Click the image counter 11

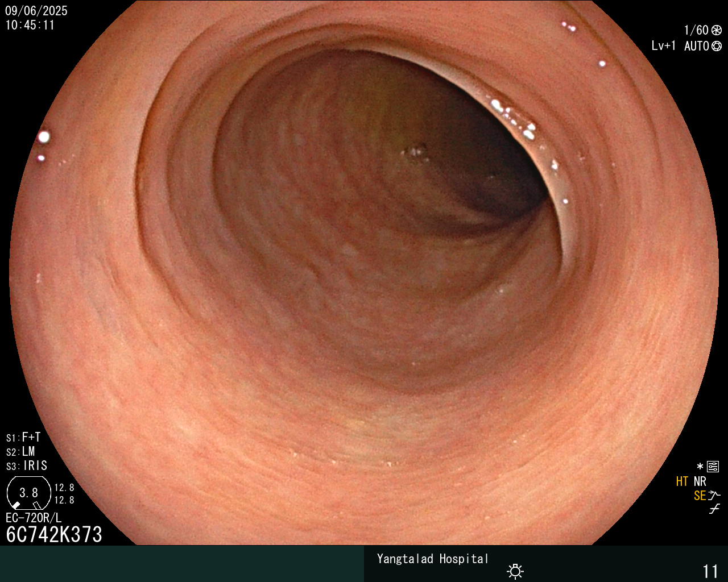pos(711,571)
